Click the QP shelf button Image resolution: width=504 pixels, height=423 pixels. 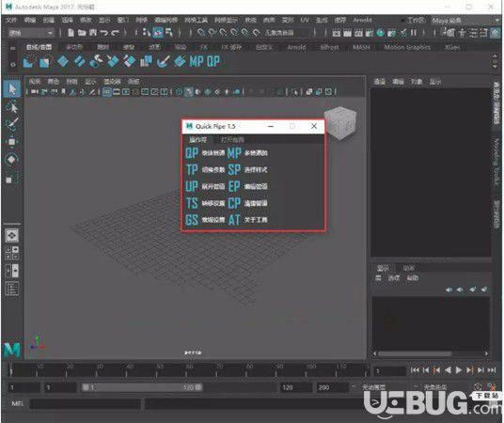click(213, 61)
